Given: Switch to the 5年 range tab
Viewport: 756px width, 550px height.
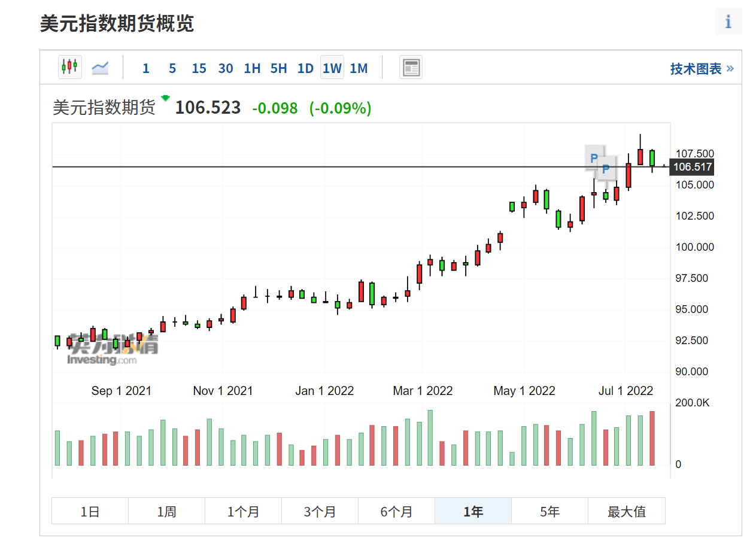Looking at the screenshot, I should [x=549, y=511].
